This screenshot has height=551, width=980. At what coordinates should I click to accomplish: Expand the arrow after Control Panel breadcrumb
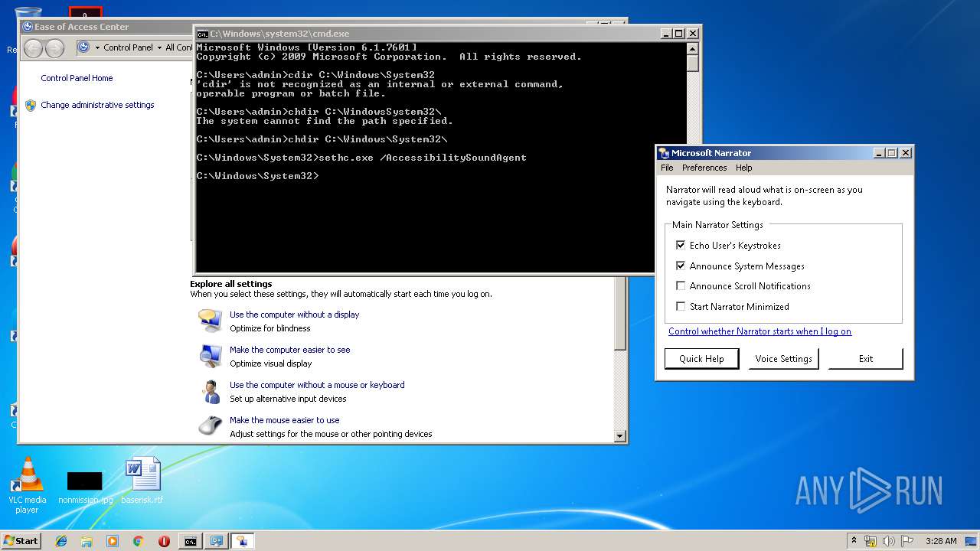(159, 47)
